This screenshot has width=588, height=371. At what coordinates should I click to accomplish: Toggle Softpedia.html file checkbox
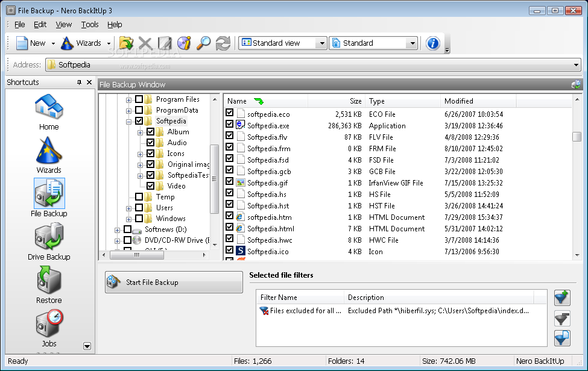pyautogui.click(x=230, y=227)
